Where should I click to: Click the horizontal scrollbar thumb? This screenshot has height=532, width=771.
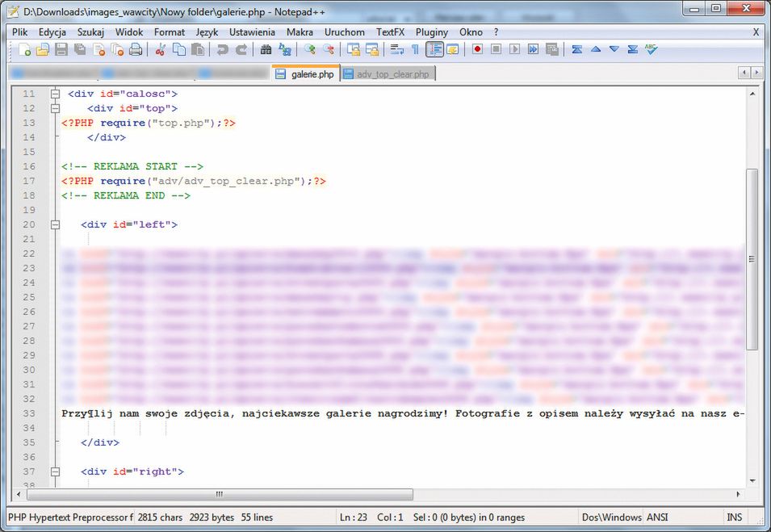(x=218, y=494)
